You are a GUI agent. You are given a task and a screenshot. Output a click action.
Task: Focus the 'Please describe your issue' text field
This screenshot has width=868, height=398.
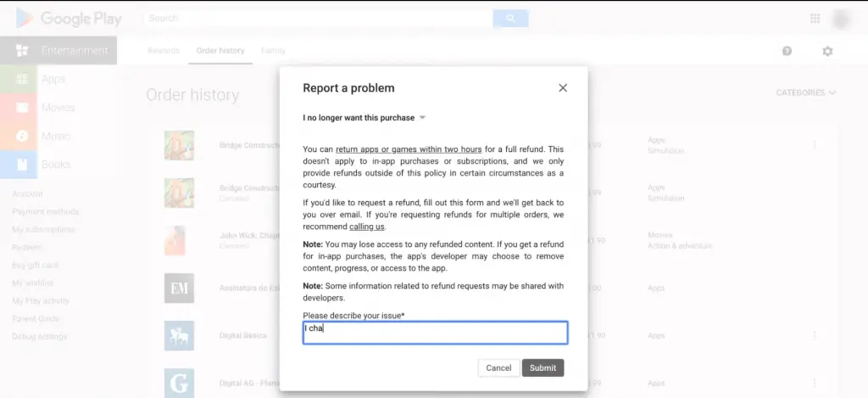pyautogui.click(x=435, y=333)
